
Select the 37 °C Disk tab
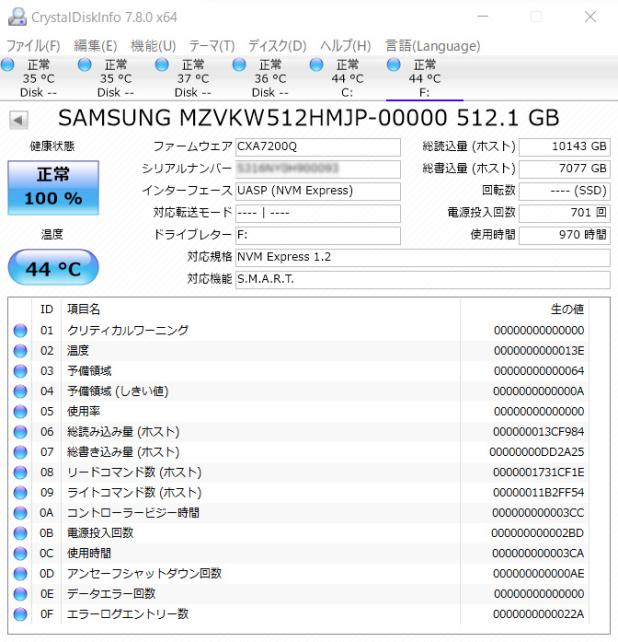pos(192,78)
